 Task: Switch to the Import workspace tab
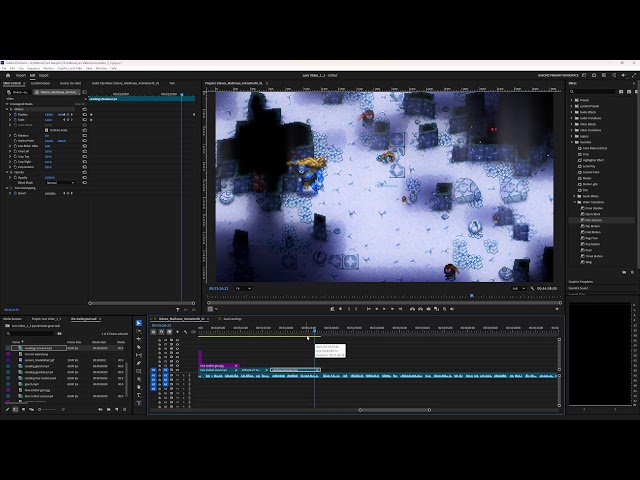pyautogui.click(x=21, y=76)
